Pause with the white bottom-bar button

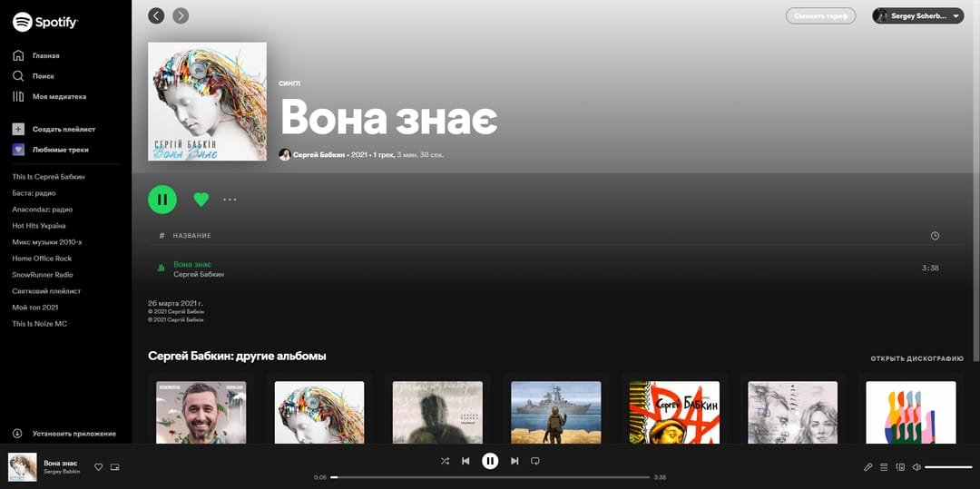point(490,461)
